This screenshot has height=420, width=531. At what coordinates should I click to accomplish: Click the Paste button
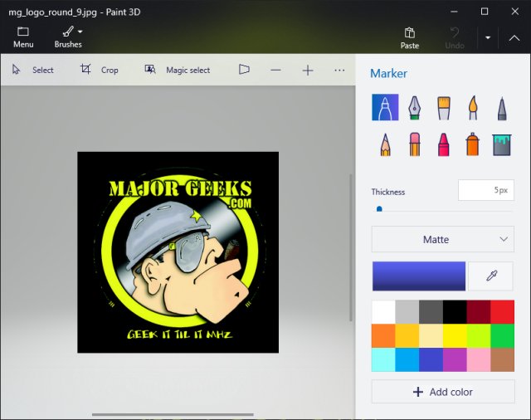[x=410, y=38]
